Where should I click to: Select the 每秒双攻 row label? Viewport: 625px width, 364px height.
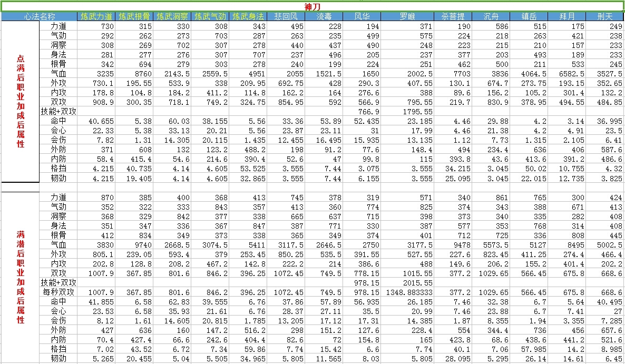(x=58, y=292)
